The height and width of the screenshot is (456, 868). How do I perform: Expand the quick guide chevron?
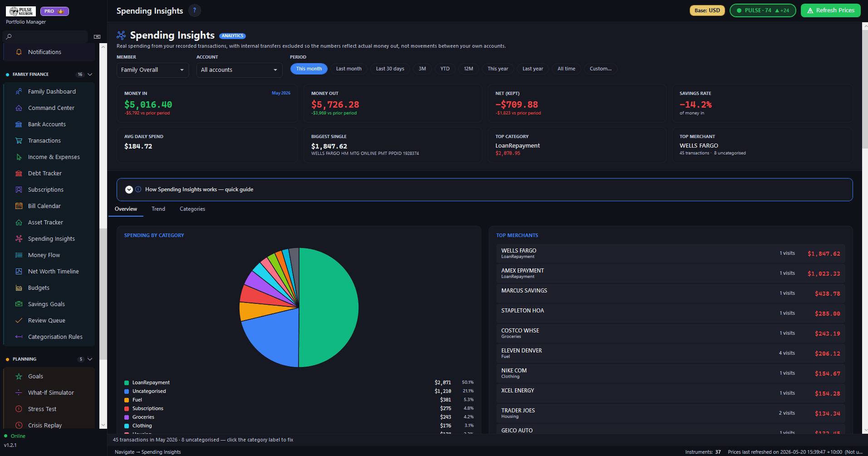pyautogui.click(x=129, y=189)
